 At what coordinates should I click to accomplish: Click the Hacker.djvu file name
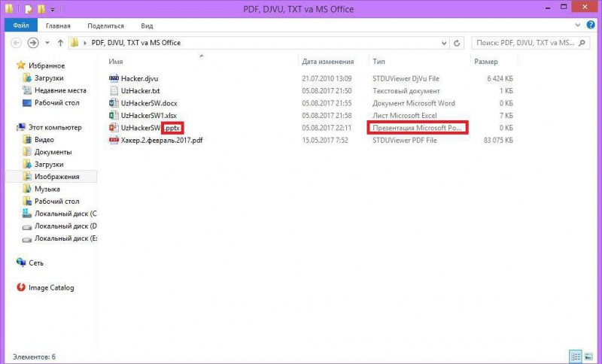[139, 79]
